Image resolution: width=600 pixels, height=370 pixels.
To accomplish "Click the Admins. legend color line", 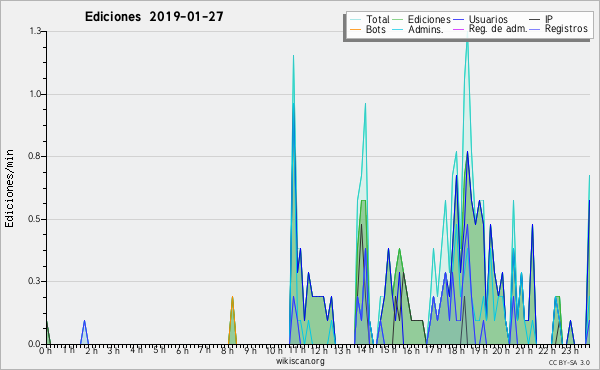I will coord(398,29).
